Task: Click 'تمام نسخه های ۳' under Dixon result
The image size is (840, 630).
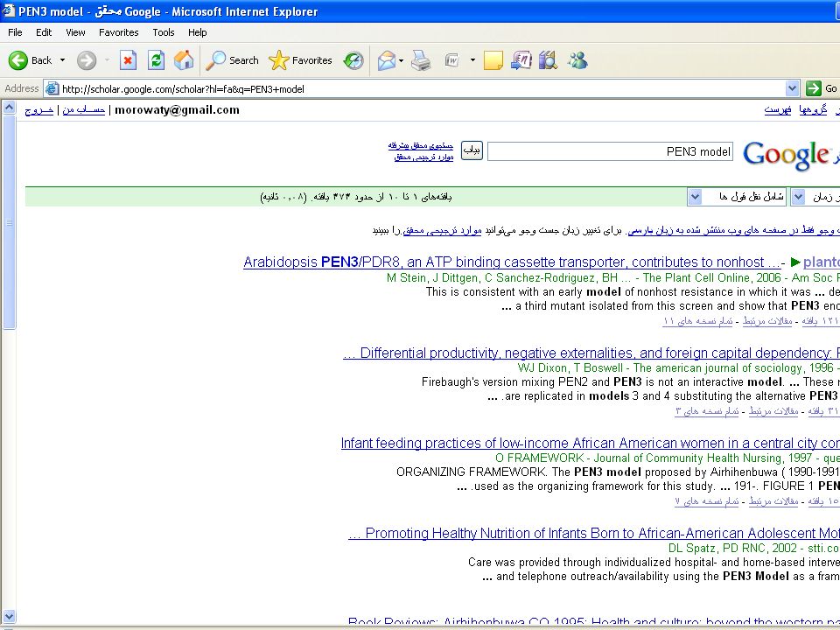Action: click(707, 411)
